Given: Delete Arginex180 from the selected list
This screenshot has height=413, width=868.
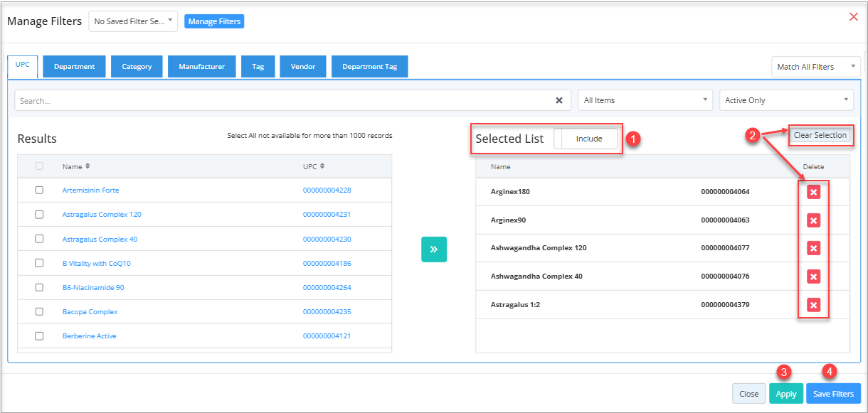Looking at the screenshot, I should point(814,192).
